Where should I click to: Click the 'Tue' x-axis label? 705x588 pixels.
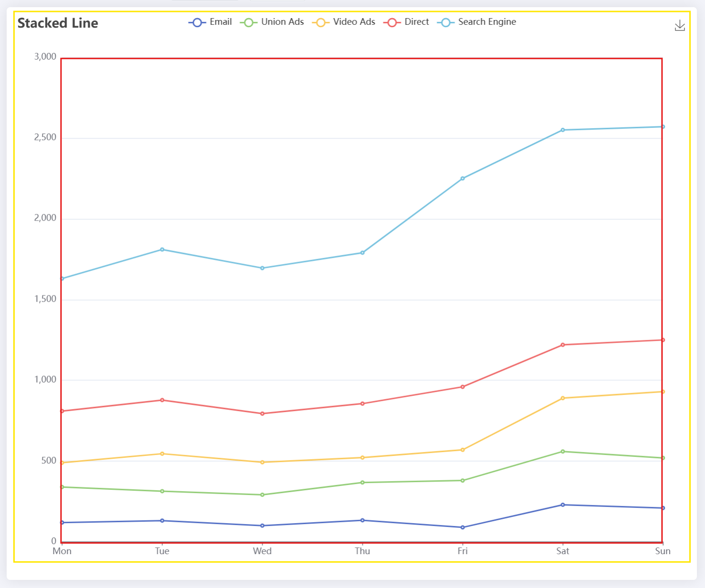pos(162,551)
